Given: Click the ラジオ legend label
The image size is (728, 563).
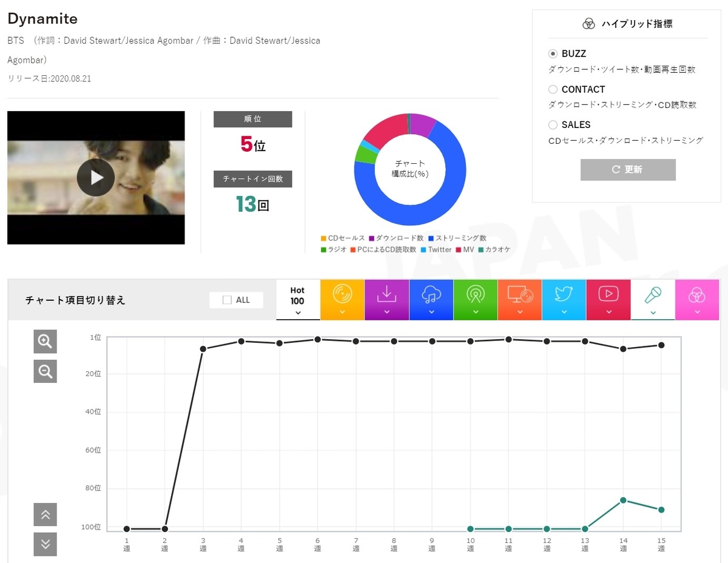Looking at the screenshot, I should coord(337,249).
